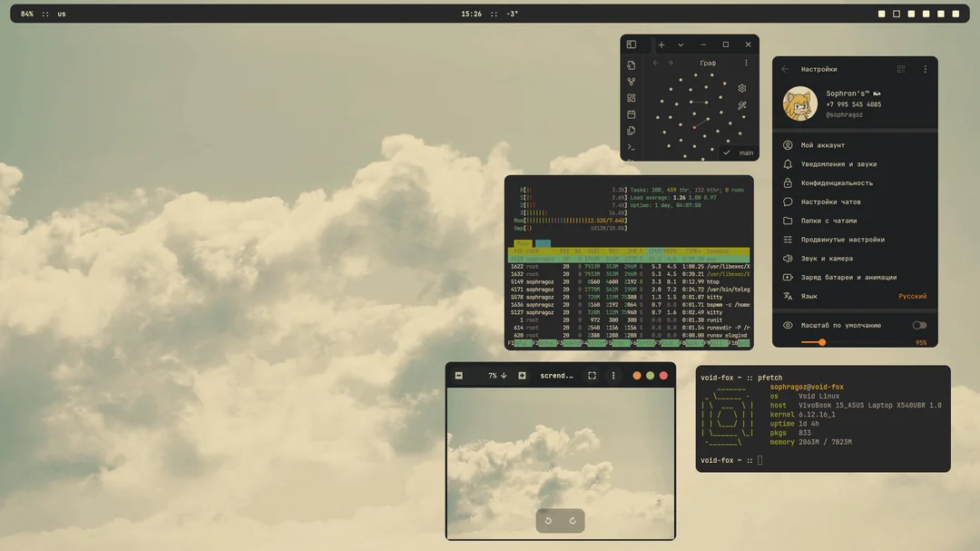Open Конфиденциальность settings
Image resolution: width=980 pixels, height=551 pixels.
837,183
